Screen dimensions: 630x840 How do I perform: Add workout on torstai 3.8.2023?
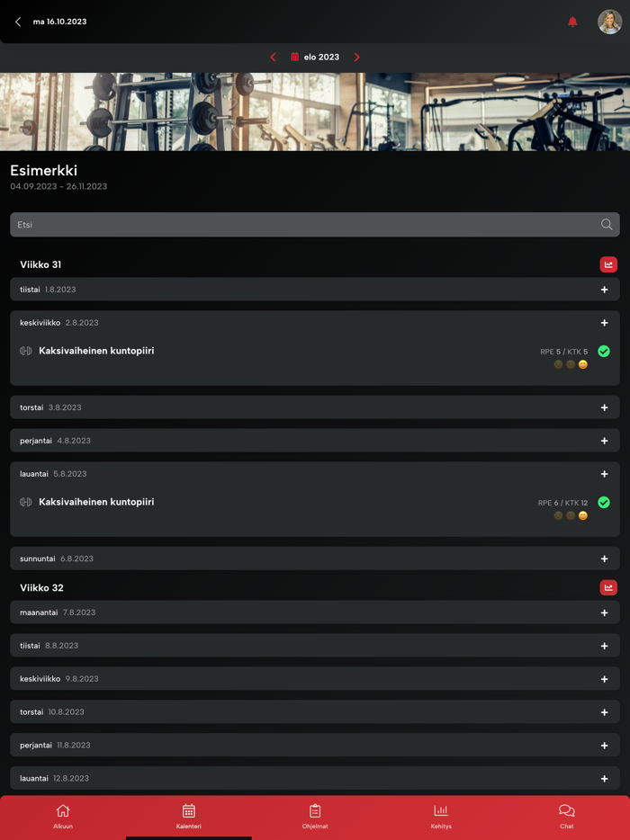[604, 407]
